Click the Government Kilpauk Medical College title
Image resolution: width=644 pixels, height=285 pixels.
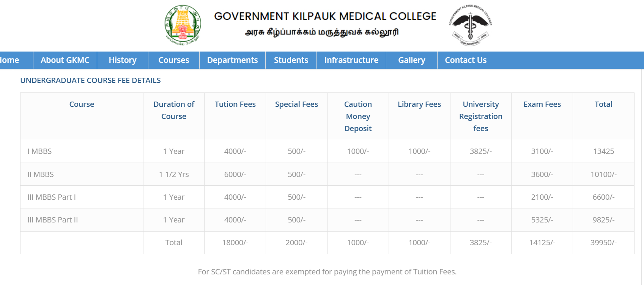(x=325, y=16)
